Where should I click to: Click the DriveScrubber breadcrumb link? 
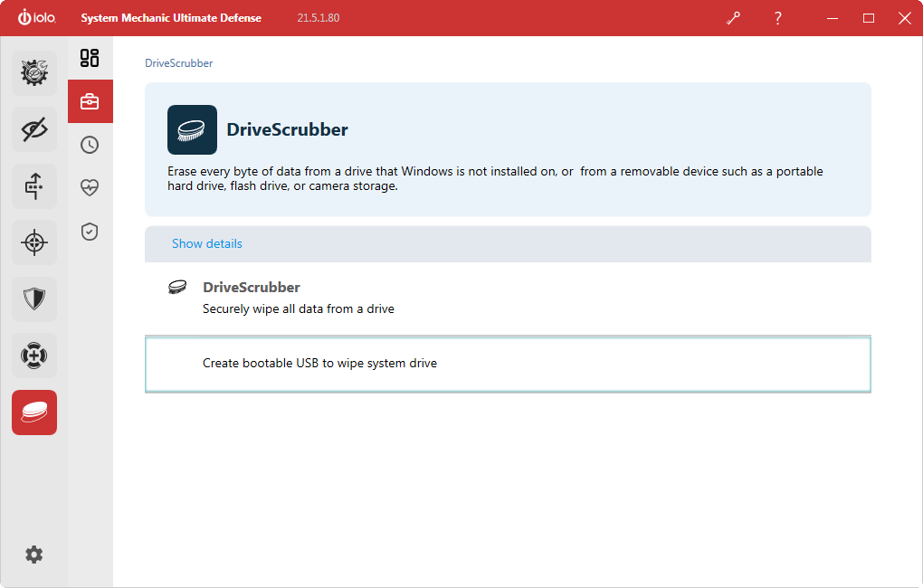179,63
